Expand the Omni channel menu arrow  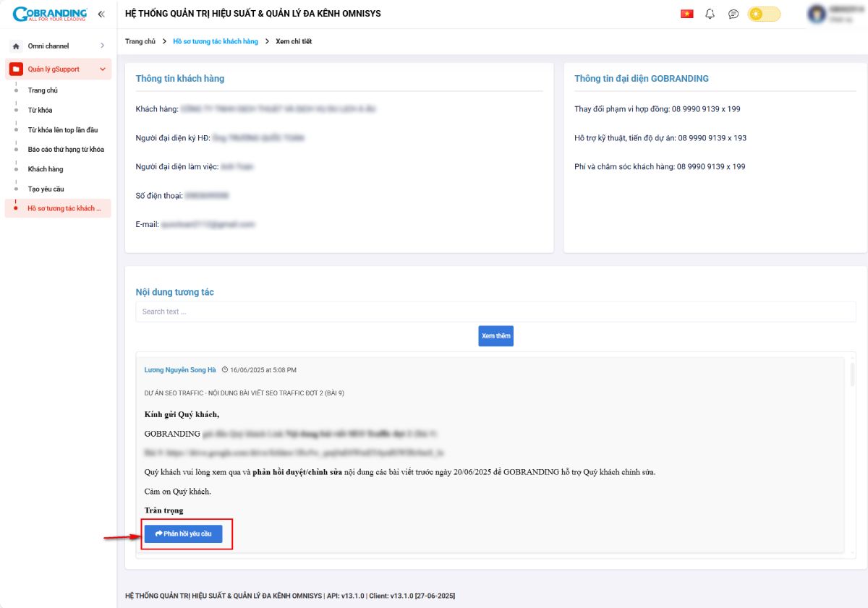click(x=102, y=46)
